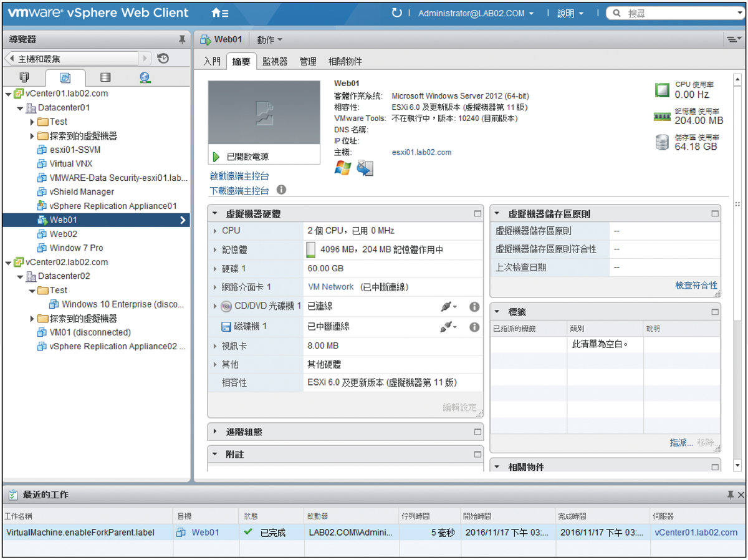The image size is (748, 560).
Task: Click the 指派... link in the tags panel
Action: point(681,442)
